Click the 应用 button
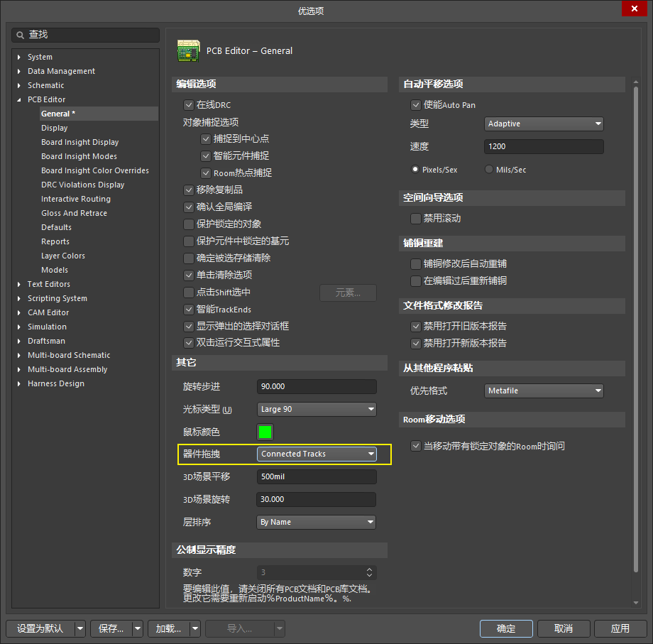653x644 pixels. (x=620, y=628)
